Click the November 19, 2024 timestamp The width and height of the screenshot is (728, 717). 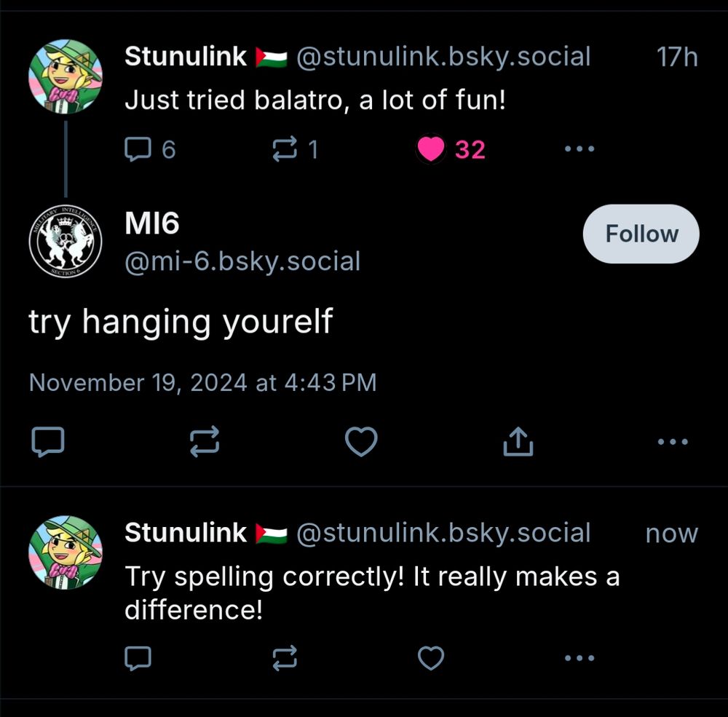coord(202,382)
